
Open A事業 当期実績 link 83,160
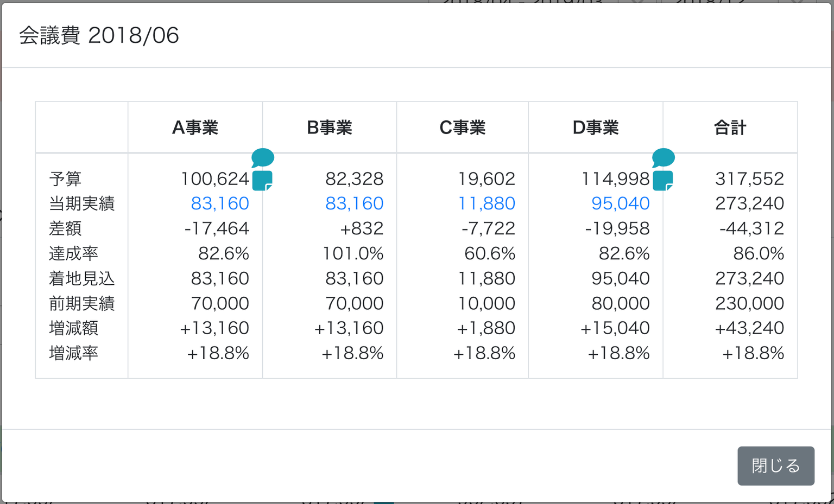tap(220, 203)
